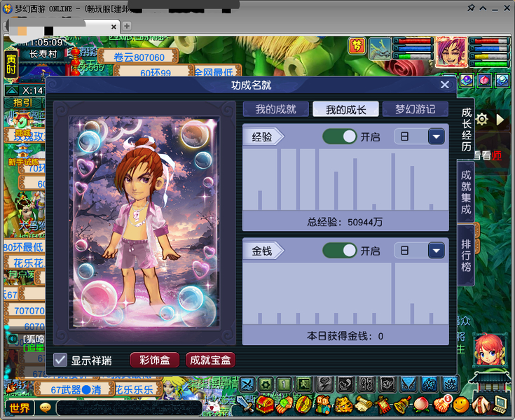Toggle the 金钱 money tracking switch
The image size is (515, 420).
coord(340,251)
